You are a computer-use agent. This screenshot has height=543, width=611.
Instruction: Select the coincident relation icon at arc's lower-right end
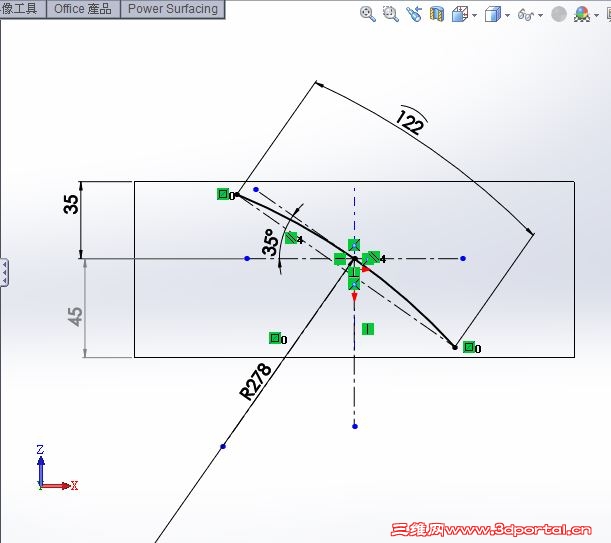point(469,347)
